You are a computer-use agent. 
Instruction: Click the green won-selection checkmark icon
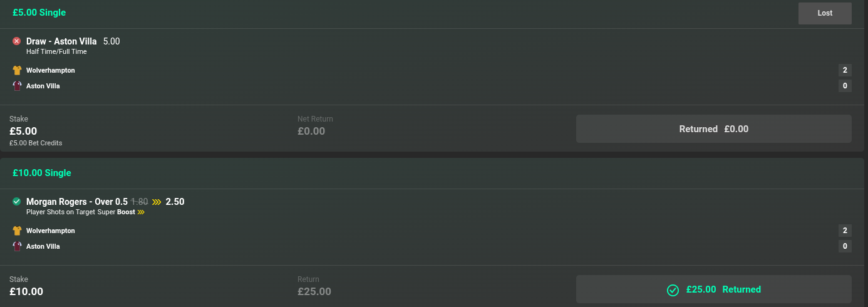(x=17, y=202)
